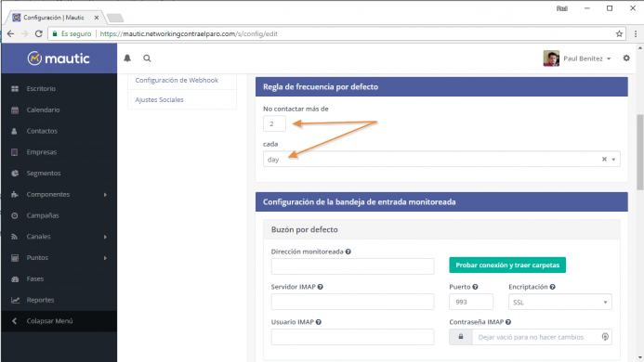Image resolution: width=644 pixels, height=362 pixels.
Task: Open the notifications bell icon
Action: coord(127,58)
